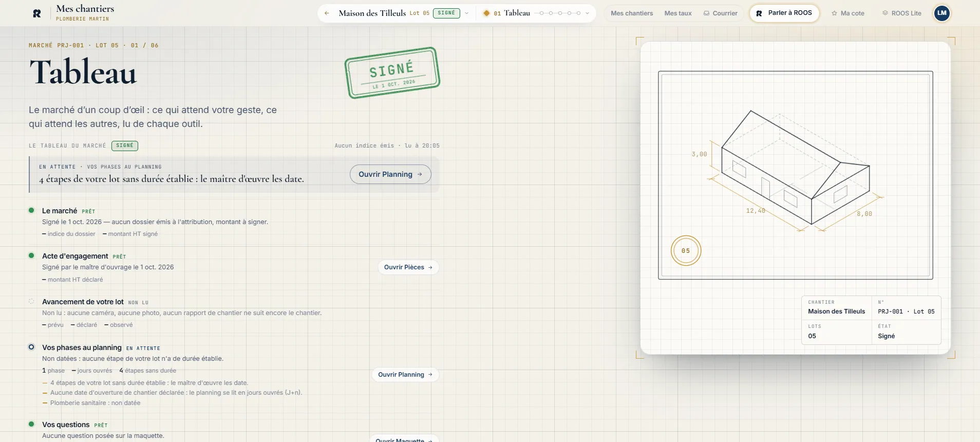Click "Plomberie sanitaire : non datée" line
This screenshot has width=980, height=442.
tap(96, 403)
